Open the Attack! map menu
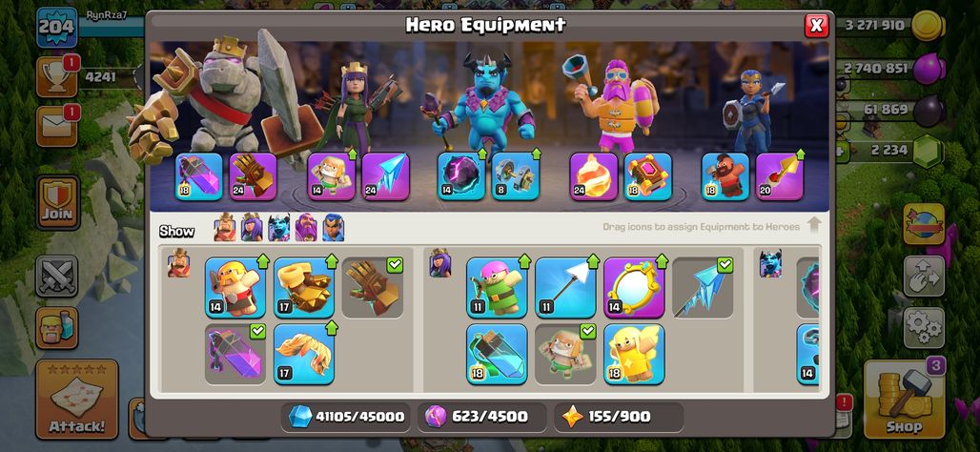980x452 pixels. coord(77,400)
